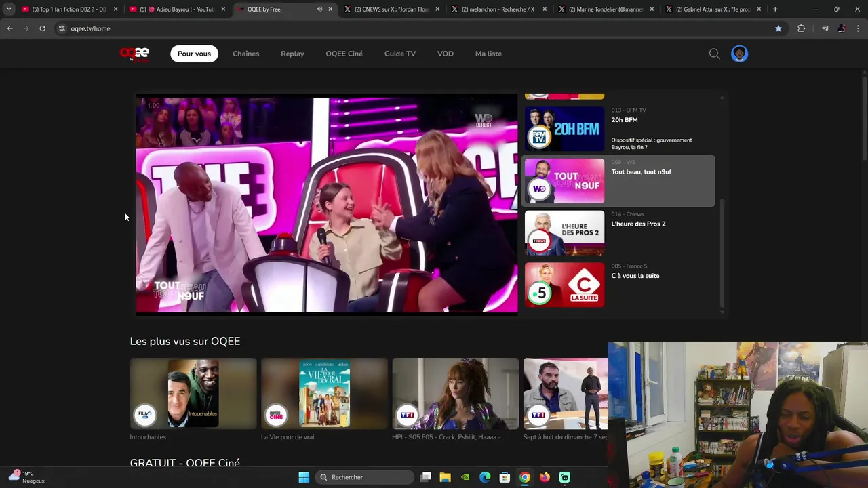Screen dimensions: 868x488
Task: Open the tab search dropdown arrow
Action: point(8,9)
